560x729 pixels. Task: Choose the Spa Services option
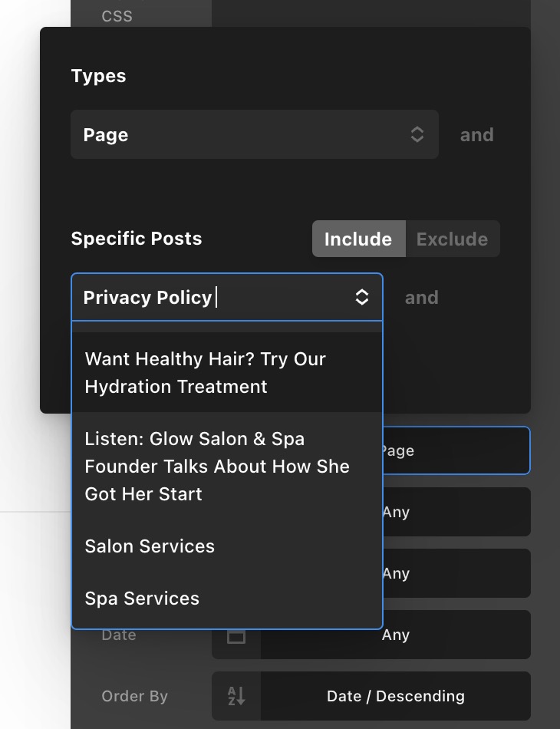[x=142, y=599]
